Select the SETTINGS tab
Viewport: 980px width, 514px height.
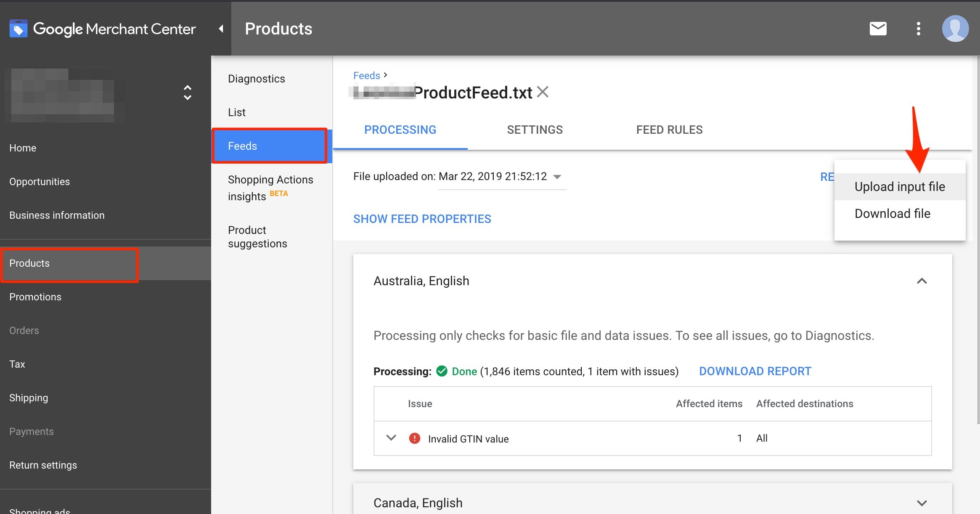click(x=535, y=130)
